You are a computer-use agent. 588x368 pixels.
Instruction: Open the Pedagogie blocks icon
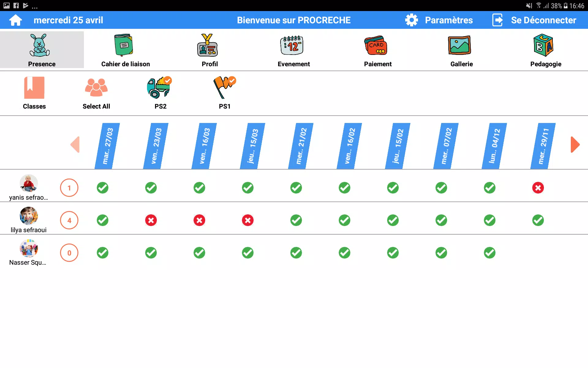coord(544,45)
